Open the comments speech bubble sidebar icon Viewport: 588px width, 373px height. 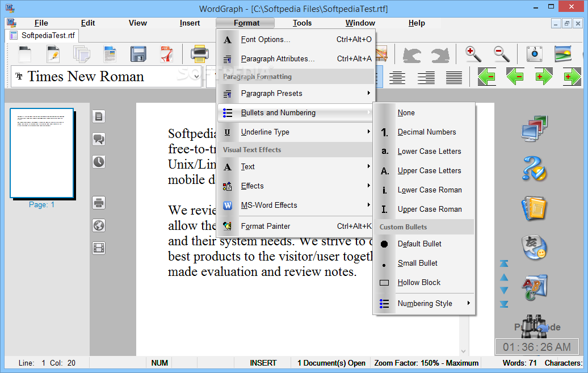tap(99, 139)
